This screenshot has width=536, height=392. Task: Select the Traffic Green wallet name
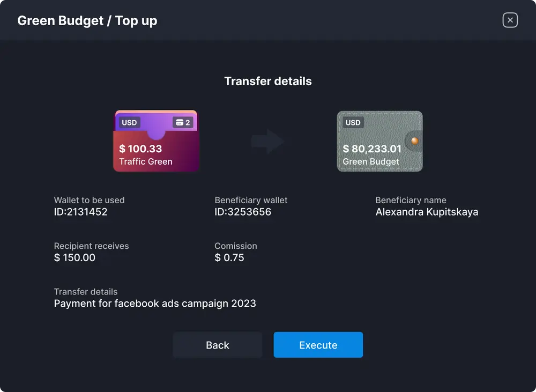click(146, 161)
